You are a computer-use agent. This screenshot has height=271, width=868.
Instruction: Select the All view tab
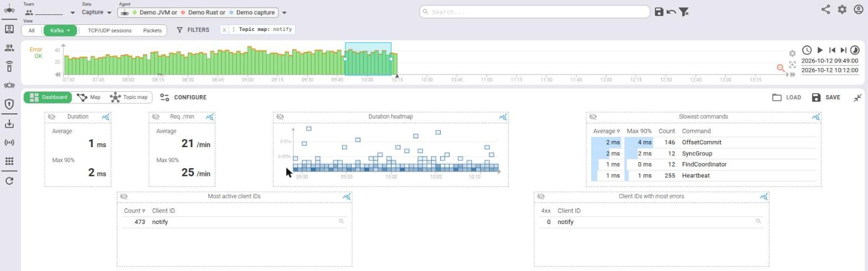[32, 30]
